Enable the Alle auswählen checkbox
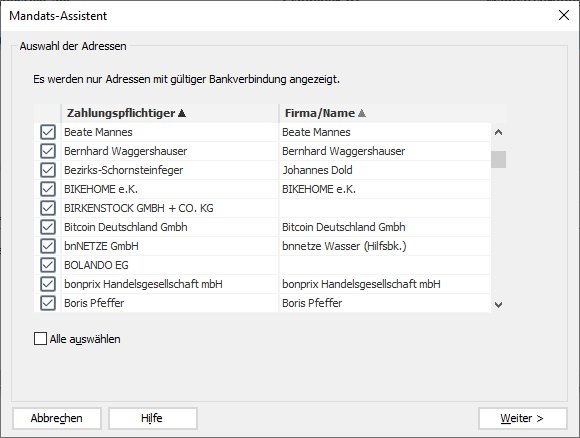 pos(40,338)
